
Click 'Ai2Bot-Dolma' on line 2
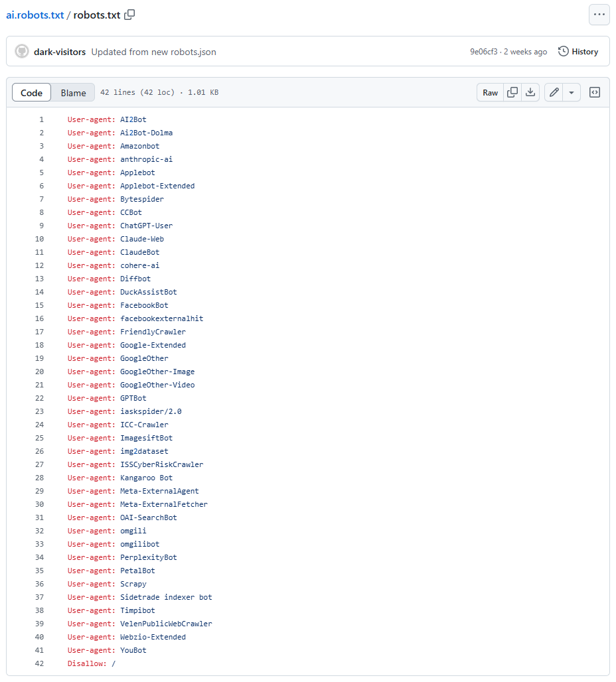146,133
